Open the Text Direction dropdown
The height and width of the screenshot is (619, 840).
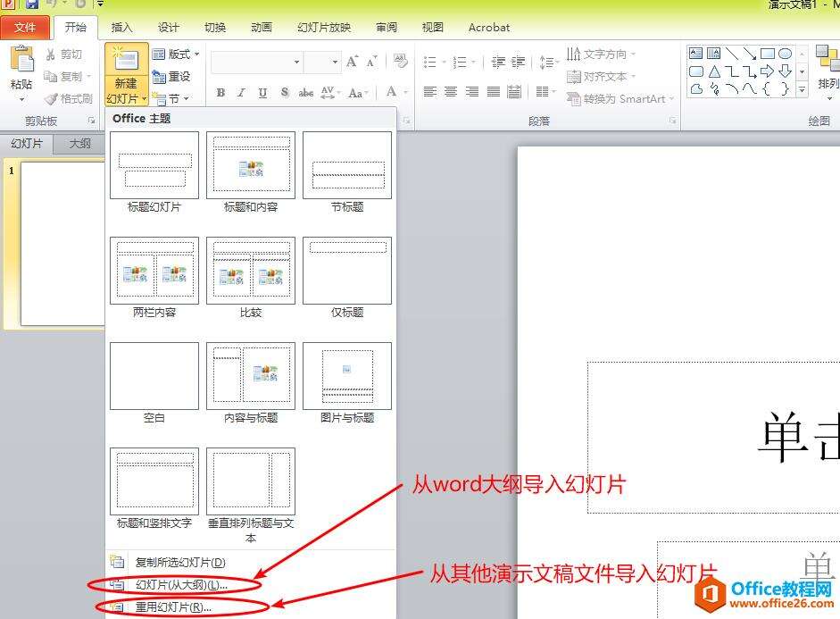[601, 54]
